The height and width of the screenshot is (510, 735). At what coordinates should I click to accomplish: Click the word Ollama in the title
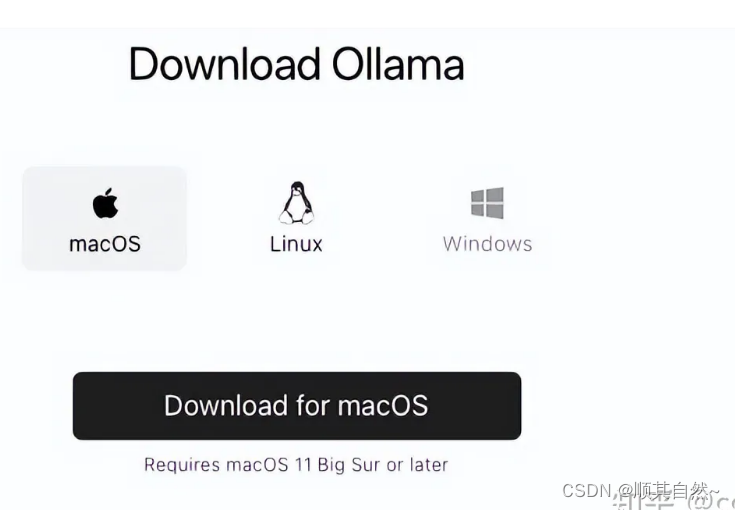[x=398, y=64]
